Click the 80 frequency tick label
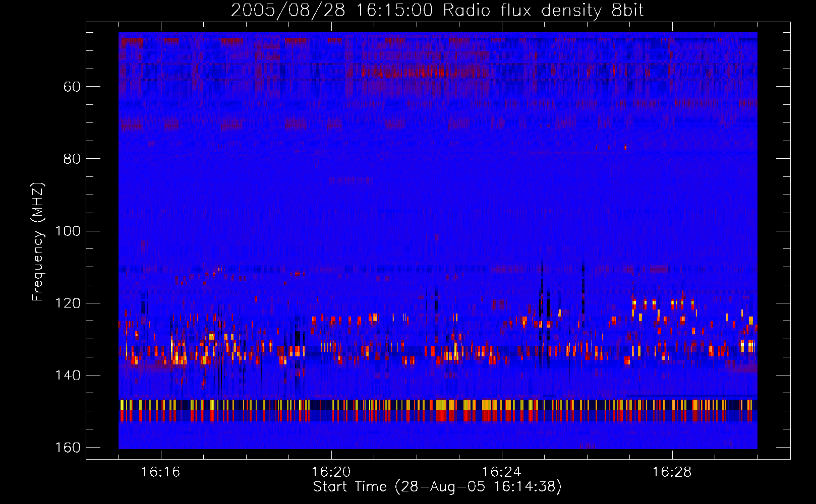This screenshot has width=816, height=504. pyautogui.click(x=72, y=159)
